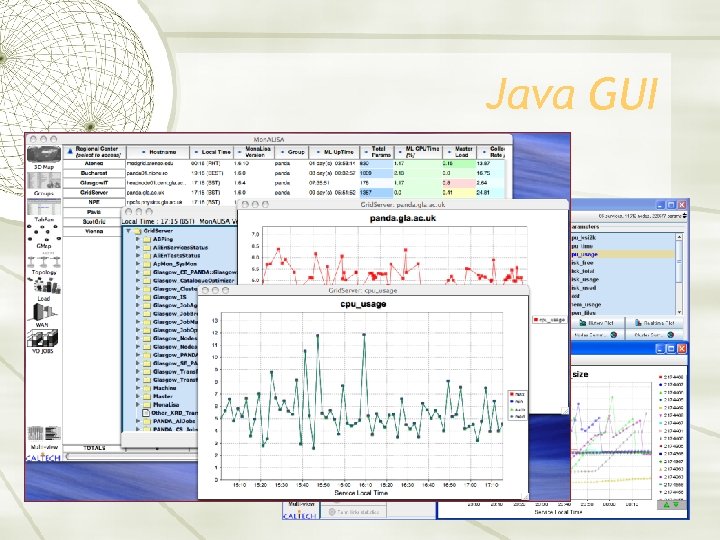Screen dimensions: 720x540
Task: Click the GridServer root folder icon
Action: [x=138, y=231]
